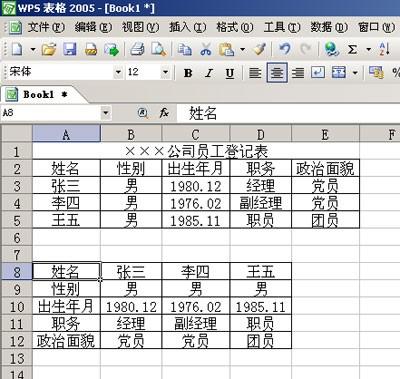Click the magnifier icon beside fx
Screen dimensions: 400x379
[143, 113]
